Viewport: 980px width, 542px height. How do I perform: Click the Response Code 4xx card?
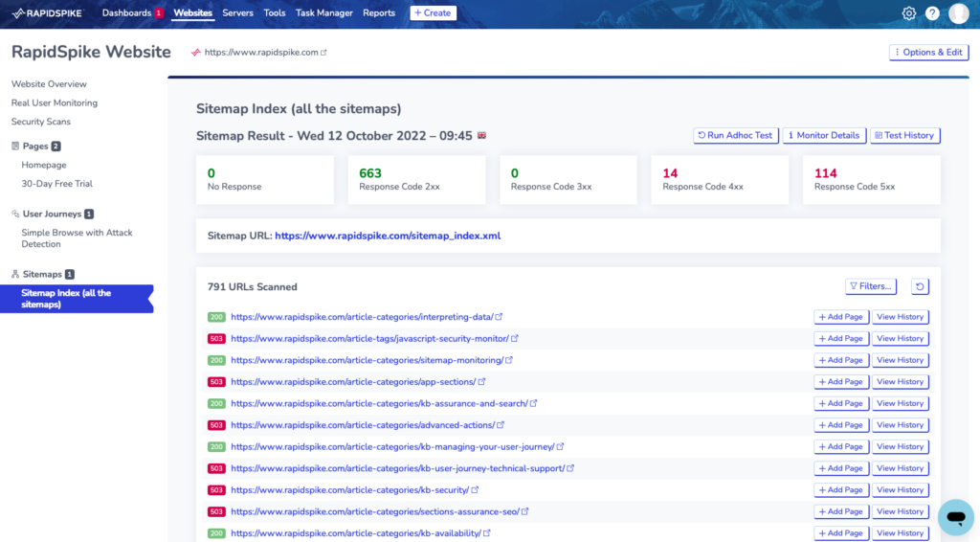pyautogui.click(x=720, y=179)
